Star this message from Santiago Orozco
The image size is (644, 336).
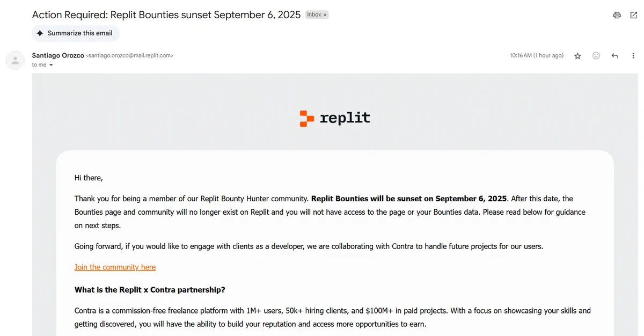coord(577,56)
